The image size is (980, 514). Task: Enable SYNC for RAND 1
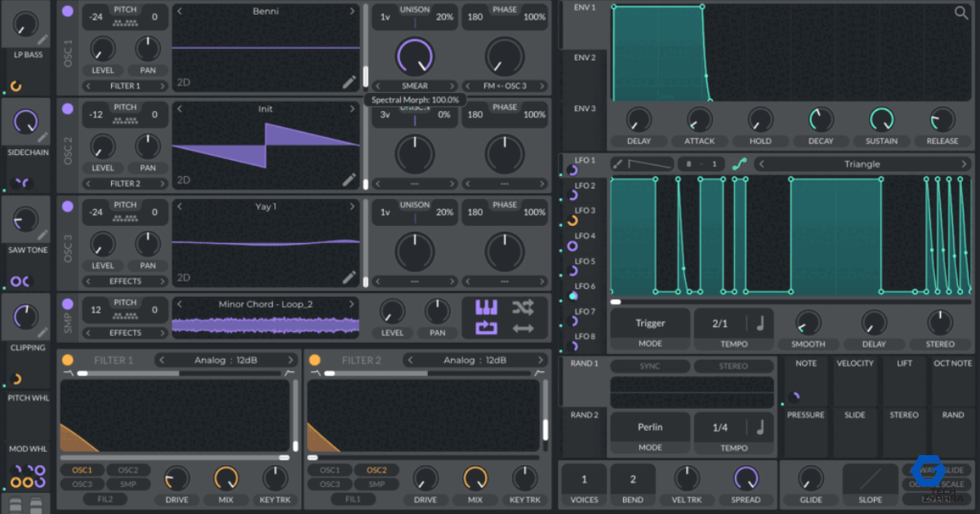pyautogui.click(x=649, y=366)
